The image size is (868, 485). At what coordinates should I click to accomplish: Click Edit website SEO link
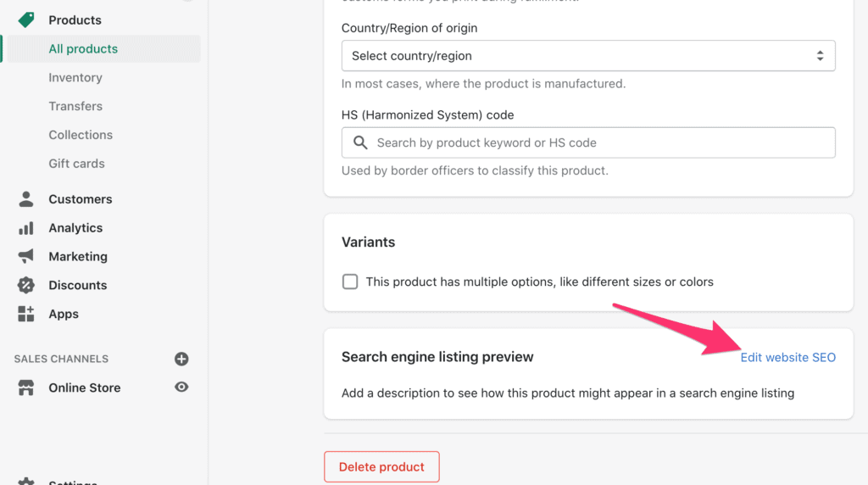[788, 358]
